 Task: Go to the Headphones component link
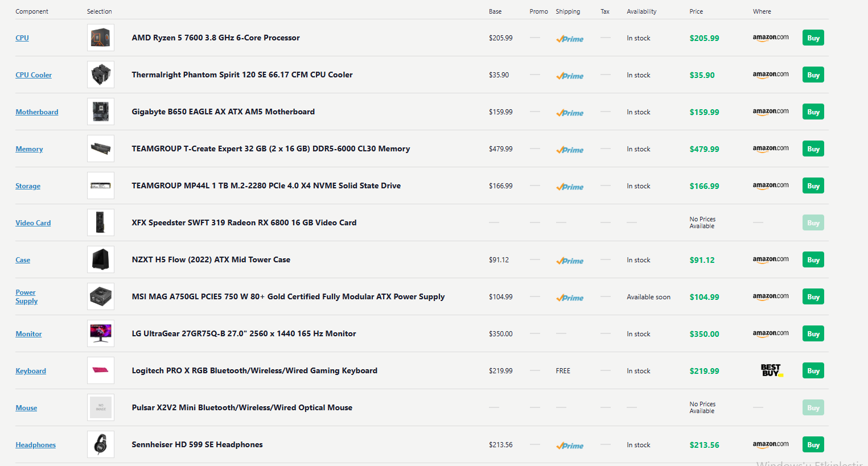[35, 445]
